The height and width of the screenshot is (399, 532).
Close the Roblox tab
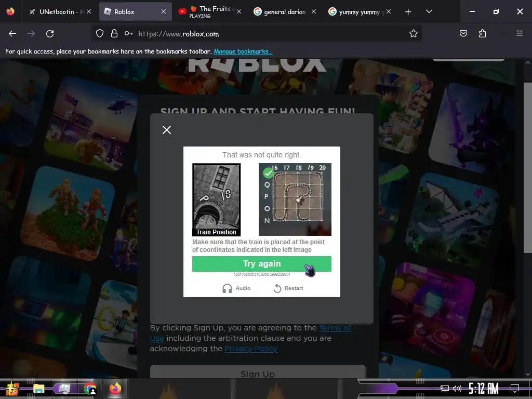[x=164, y=11]
